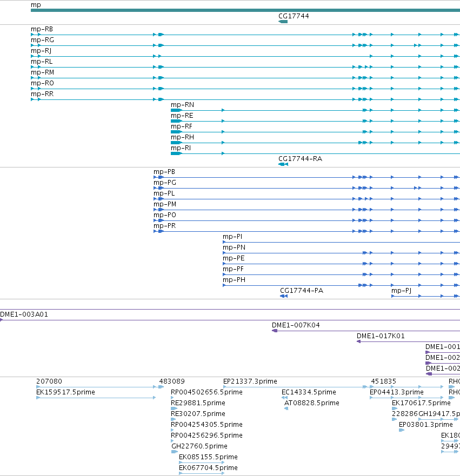This screenshot has width=460, height=476.
Task: Open the 'DME1-017K01' clone label
Action: (381, 336)
